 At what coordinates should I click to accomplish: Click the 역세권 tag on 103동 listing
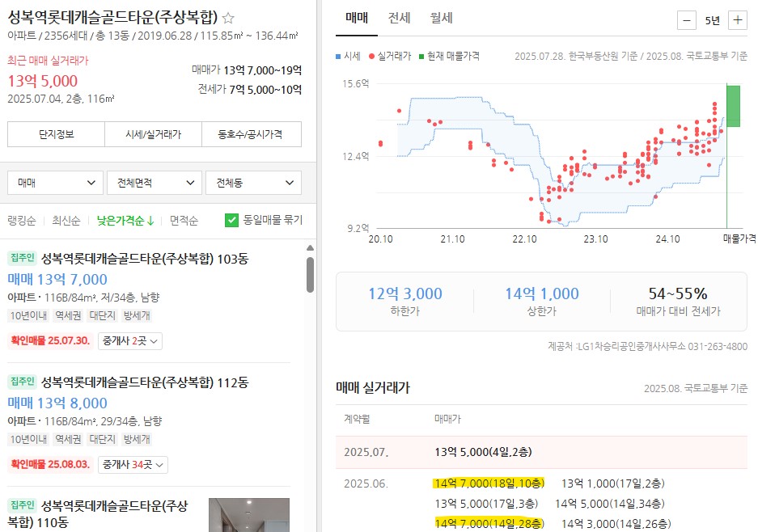point(69,316)
